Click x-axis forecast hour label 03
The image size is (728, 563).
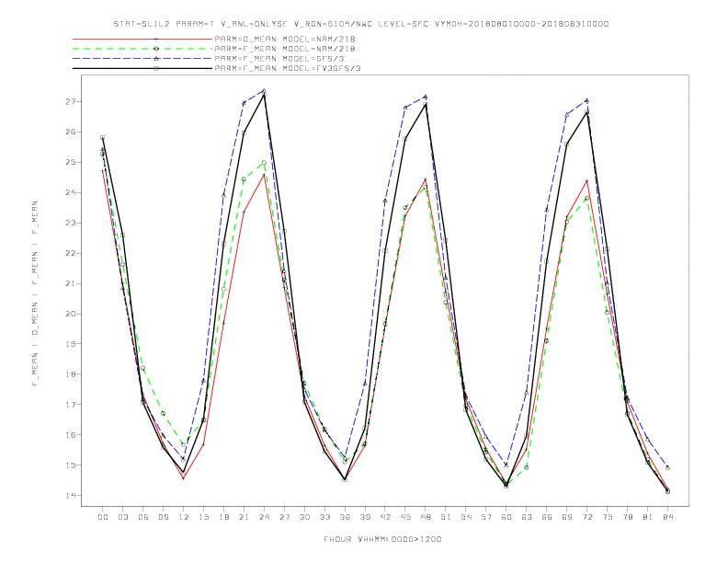[x=122, y=517]
